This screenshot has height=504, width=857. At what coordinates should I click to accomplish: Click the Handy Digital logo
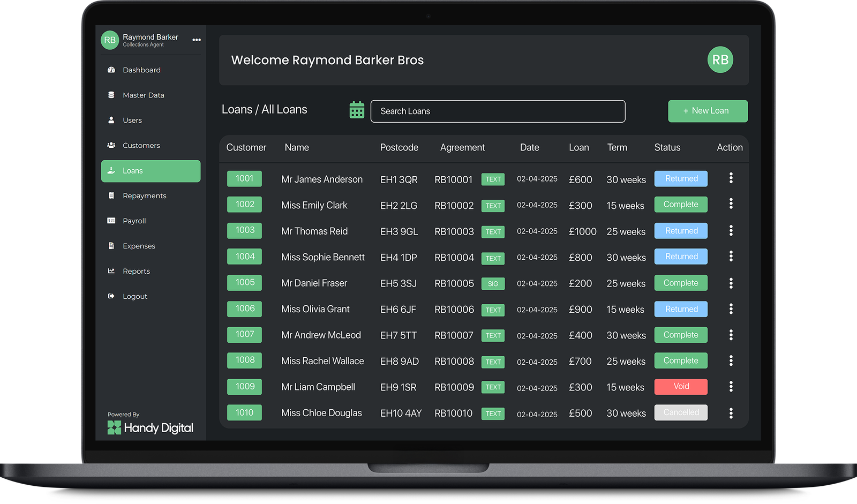[x=151, y=427]
